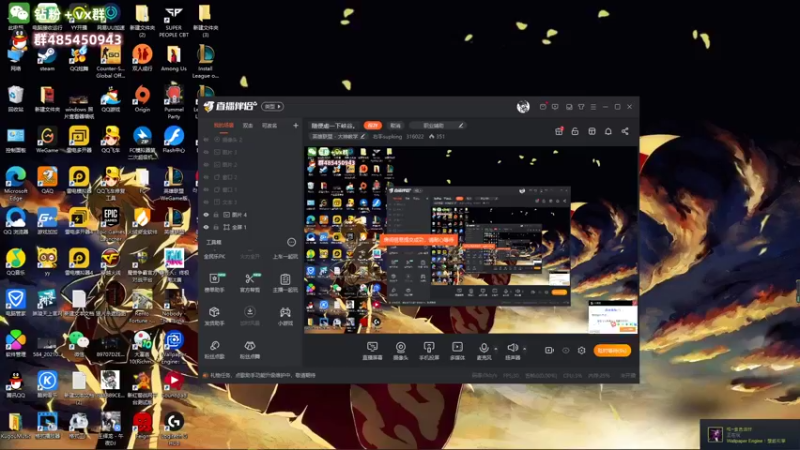Screen dimensions: 800x450
Task: Select the 图片 4 source row
Action: 251,215
